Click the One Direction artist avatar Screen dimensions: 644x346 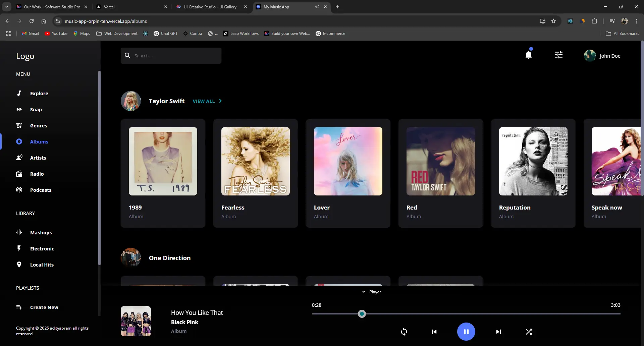131,257
